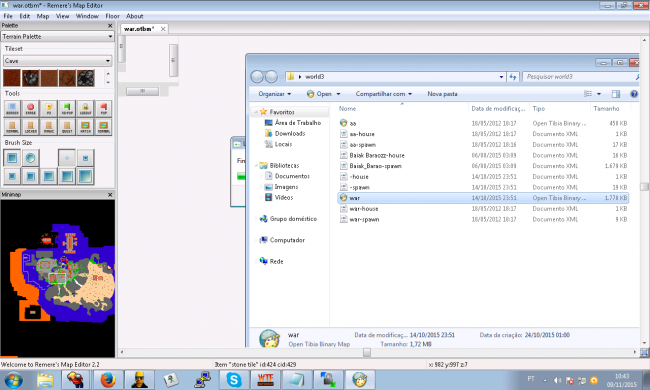Open the Floor menu
This screenshot has height=390, width=650.
click(x=112, y=16)
